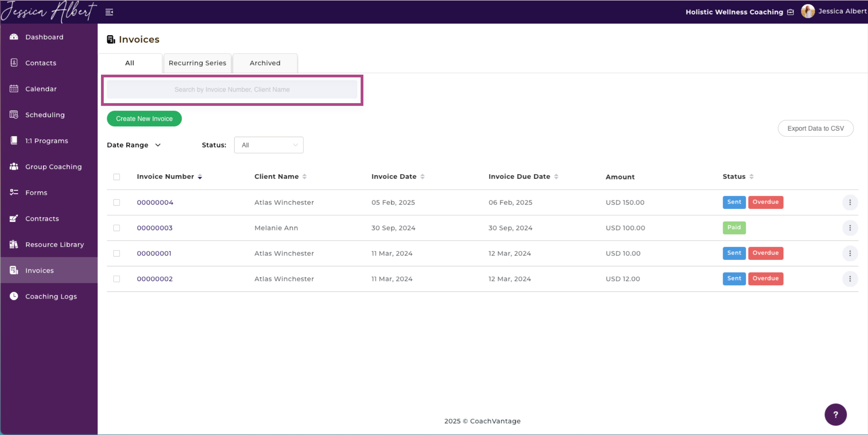Switch to the All invoices tab
The width and height of the screenshot is (868, 435).
tap(130, 63)
